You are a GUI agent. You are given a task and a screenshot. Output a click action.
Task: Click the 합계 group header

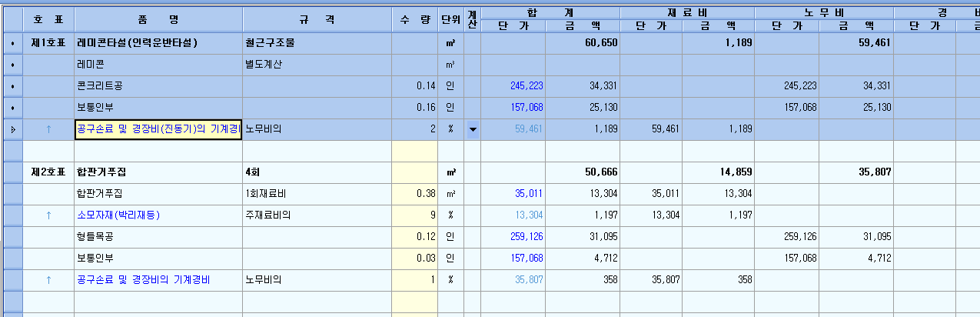coord(550,13)
